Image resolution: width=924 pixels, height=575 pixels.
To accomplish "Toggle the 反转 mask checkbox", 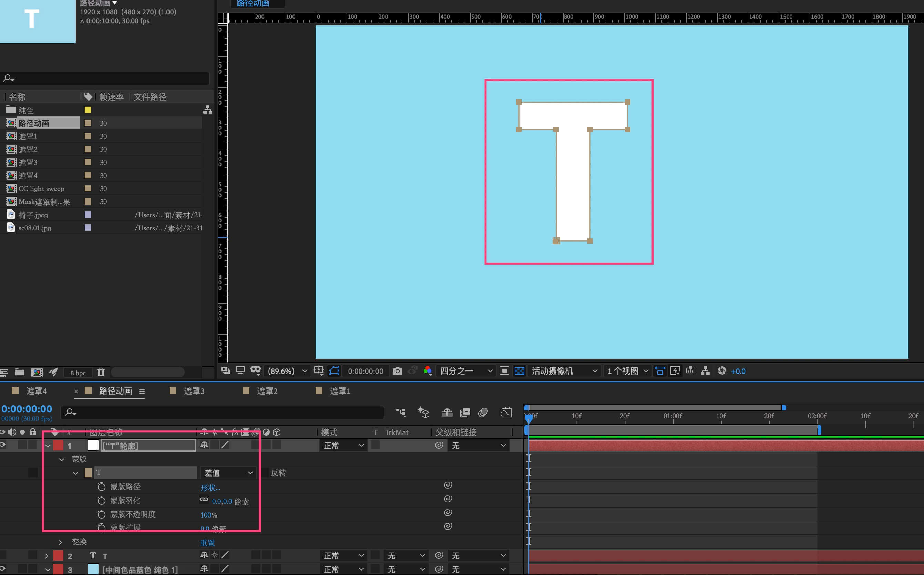I will (x=266, y=472).
